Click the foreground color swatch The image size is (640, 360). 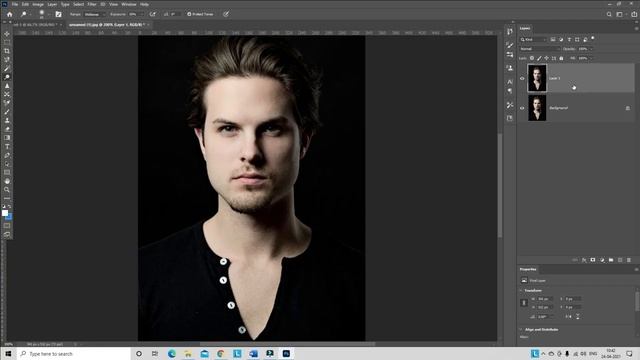tap(5, 213)
